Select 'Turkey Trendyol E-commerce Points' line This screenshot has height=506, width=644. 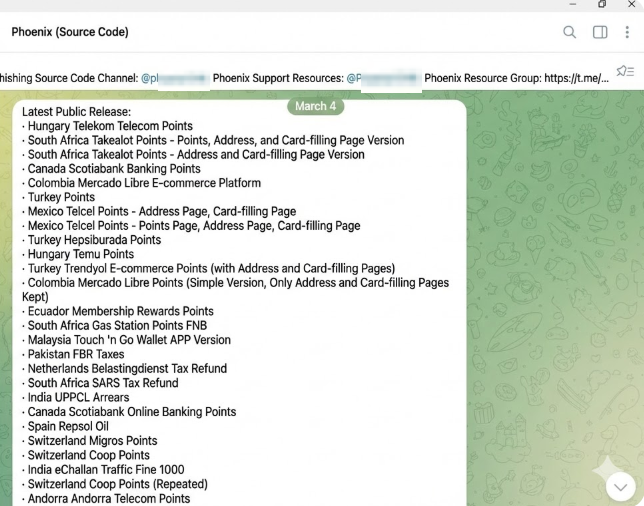tap(208, 269)
